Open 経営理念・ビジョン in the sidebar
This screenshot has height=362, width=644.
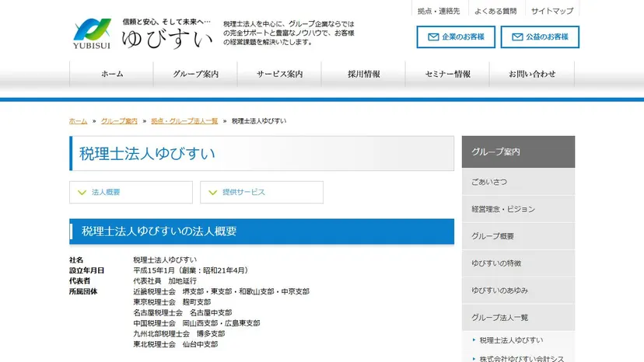pos(518,209)
